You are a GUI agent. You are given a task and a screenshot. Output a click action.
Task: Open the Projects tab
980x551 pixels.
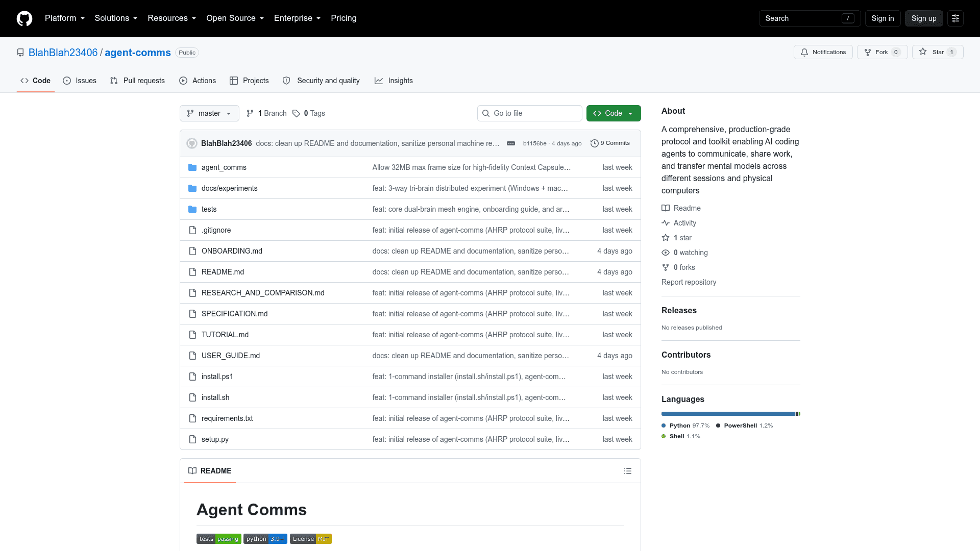click(x=249, y=81)
